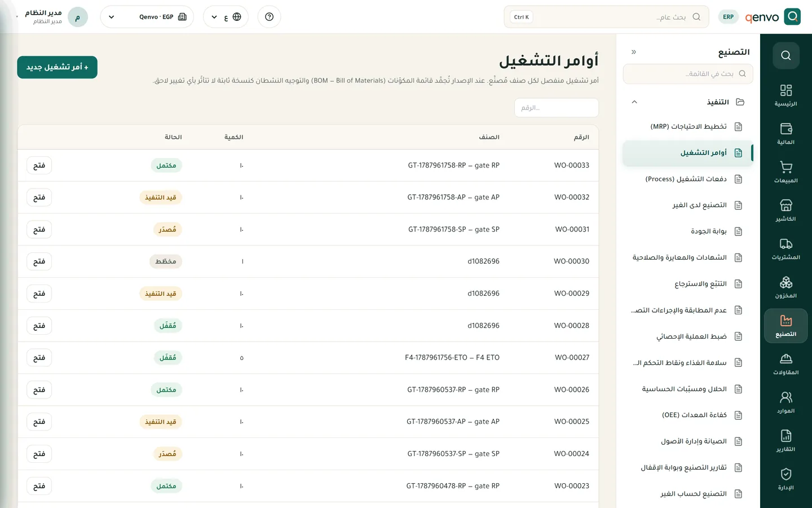Open التتبّع والاسترجاع menu item
This screenshot has width=812, height=508.
[688, 284]
